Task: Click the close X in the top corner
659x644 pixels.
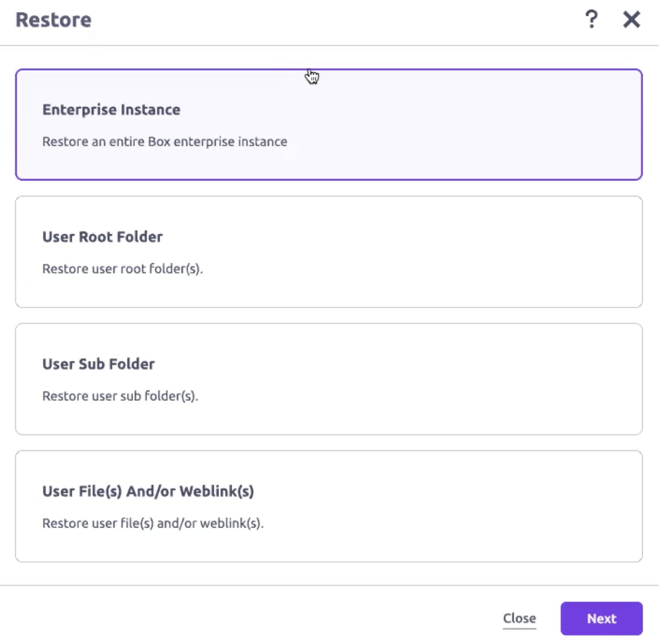Action: (x=631, y=20)
